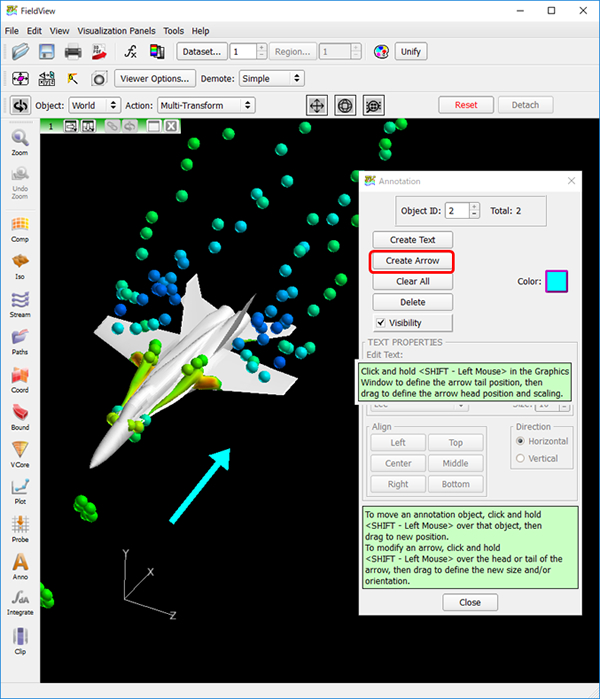Toggle the Visibility checkbox

tap(381, 323)
